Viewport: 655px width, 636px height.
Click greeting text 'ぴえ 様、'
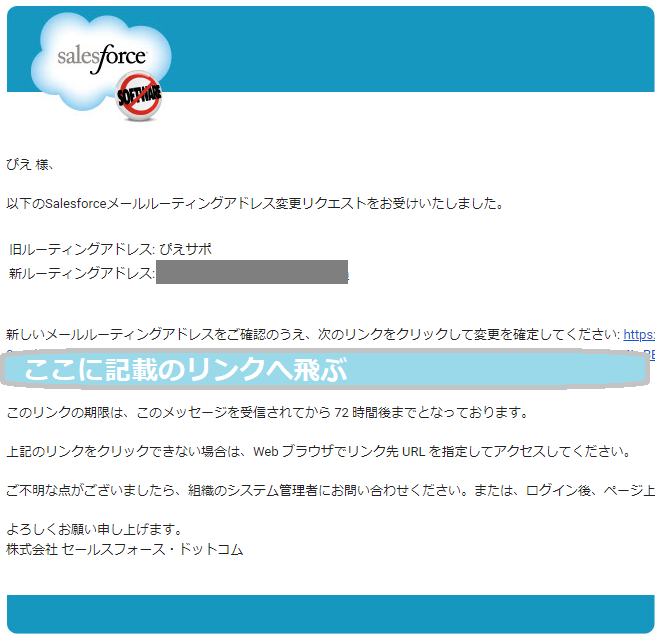coord(30,165)
